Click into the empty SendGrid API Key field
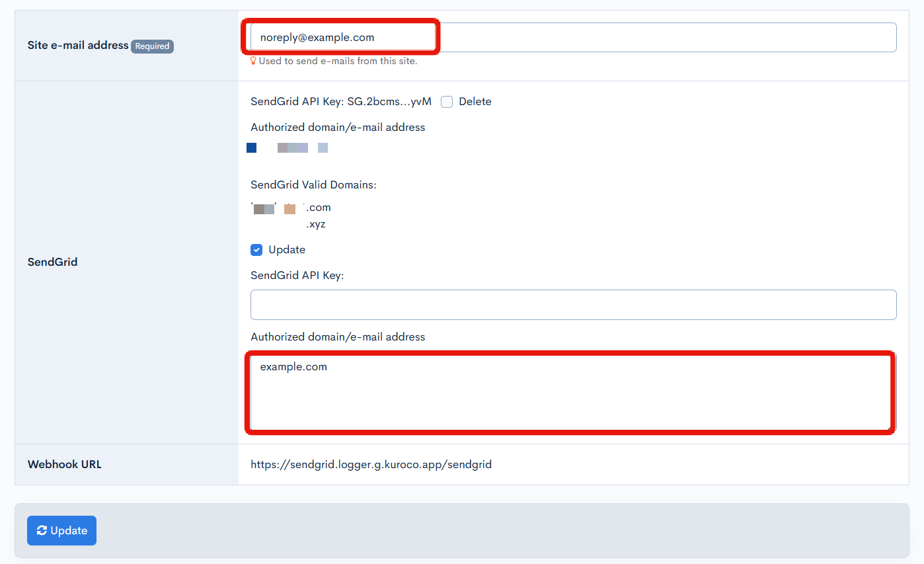 [572, 305]
